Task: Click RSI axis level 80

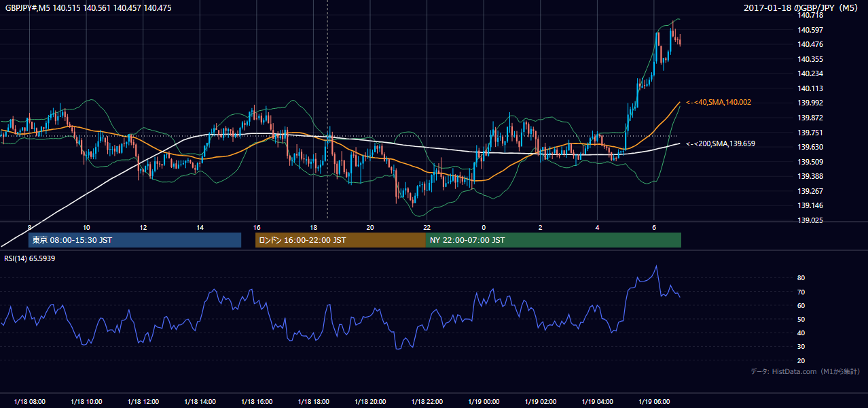Action: tap(801, 278)
